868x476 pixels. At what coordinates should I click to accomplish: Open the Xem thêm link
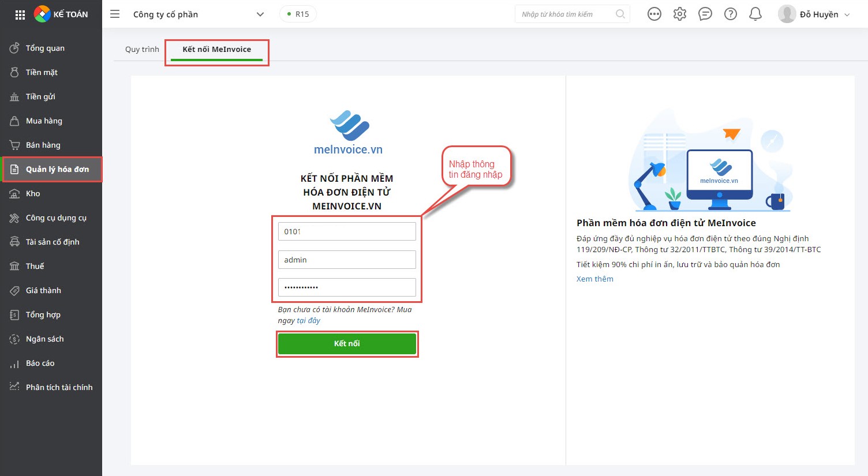[x=595, y=279]
